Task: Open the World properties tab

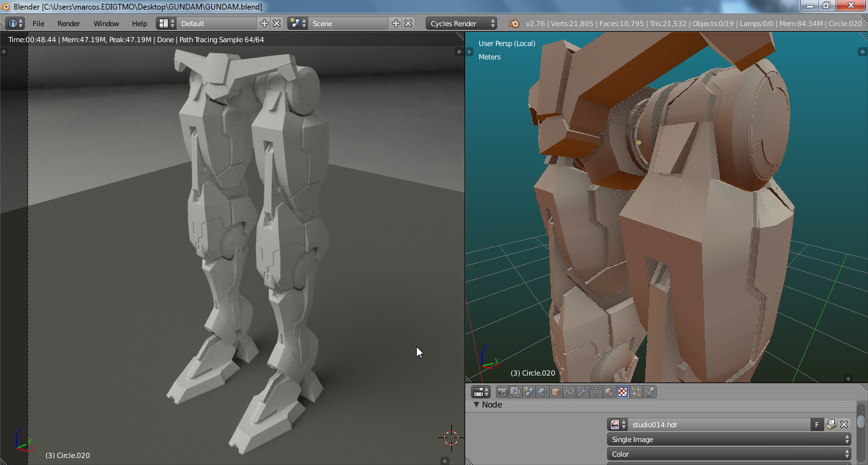Action: click(542, 392)
